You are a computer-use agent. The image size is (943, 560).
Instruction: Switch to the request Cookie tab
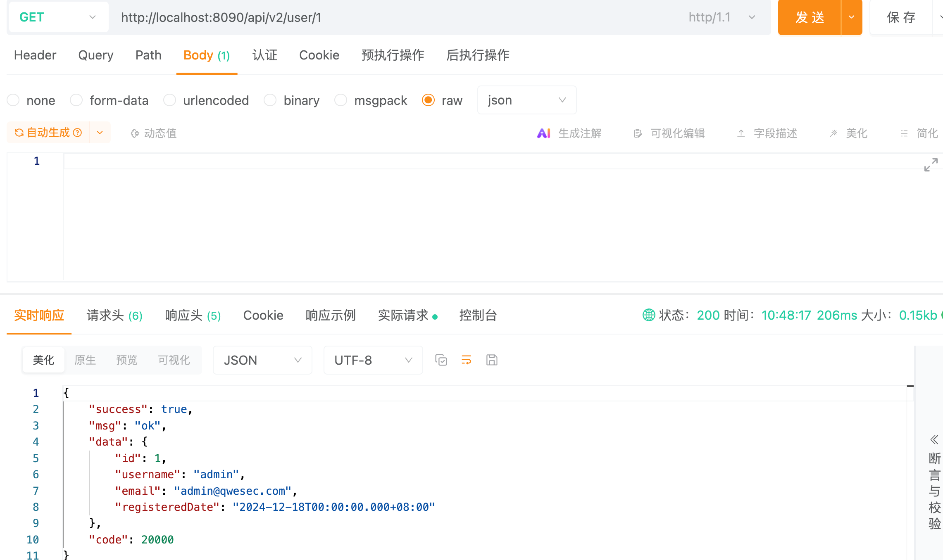click(x=319, y=55)
